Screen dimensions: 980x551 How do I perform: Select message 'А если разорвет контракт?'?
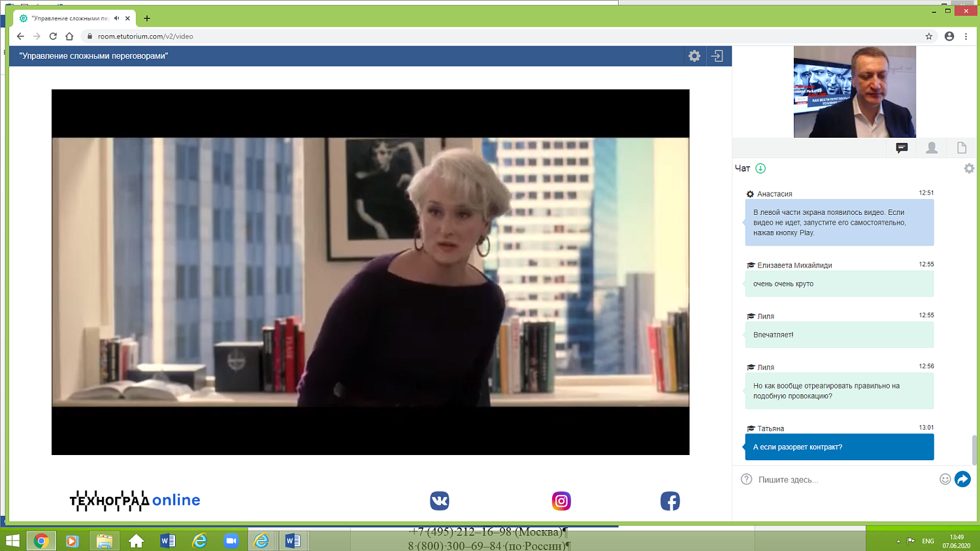840,447
